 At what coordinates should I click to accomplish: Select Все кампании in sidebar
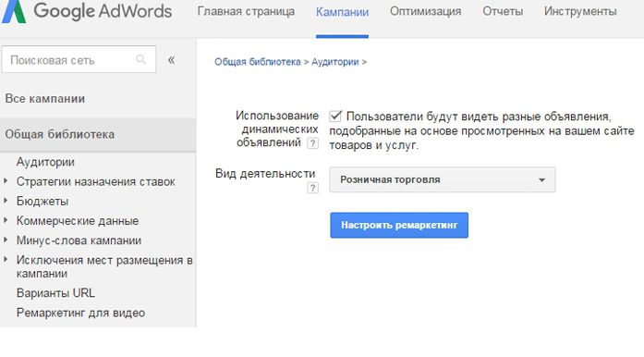(x=44, y=99)
